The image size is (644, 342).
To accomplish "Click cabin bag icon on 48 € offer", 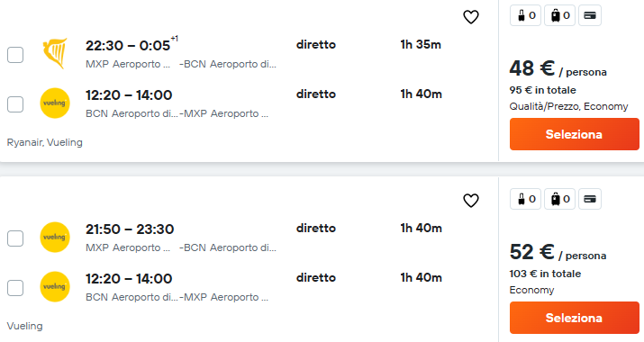I will (525, 15).
